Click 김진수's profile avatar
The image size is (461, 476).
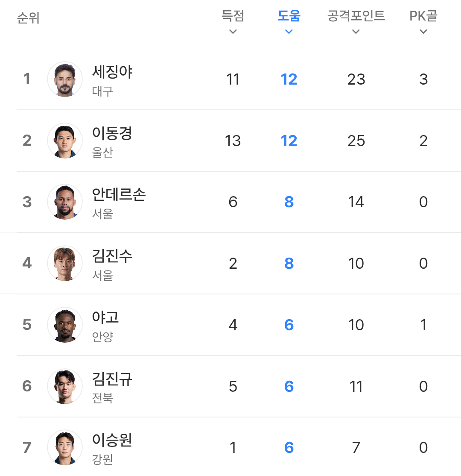click(65, 264)
